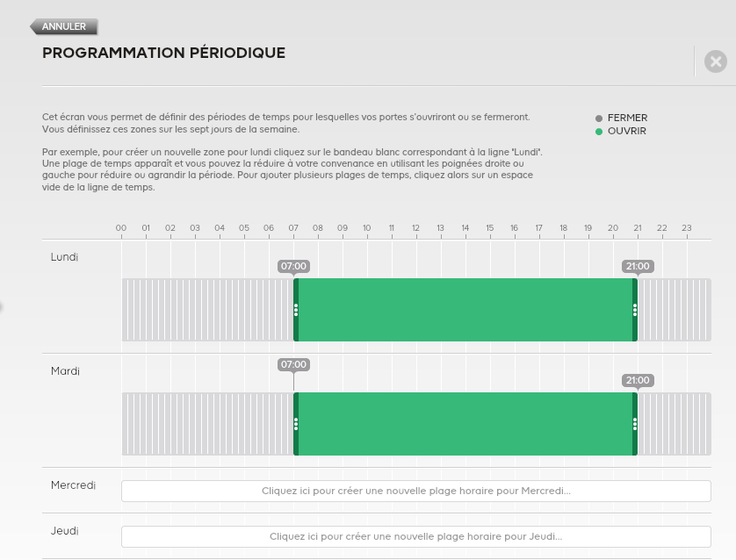Grab Mardi's right handle at 21:00

pos(635,424)
